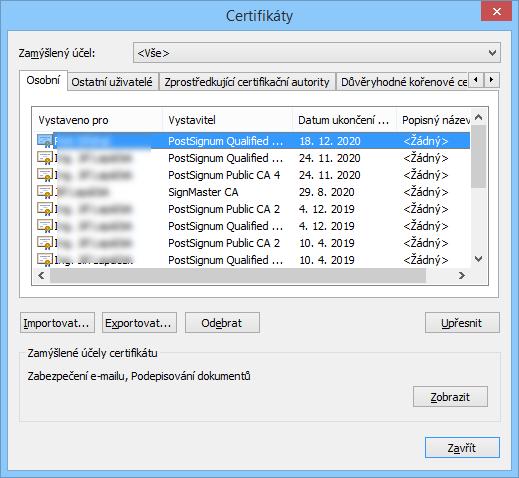Click certificate icon of the SignMaster CA row

45,192
